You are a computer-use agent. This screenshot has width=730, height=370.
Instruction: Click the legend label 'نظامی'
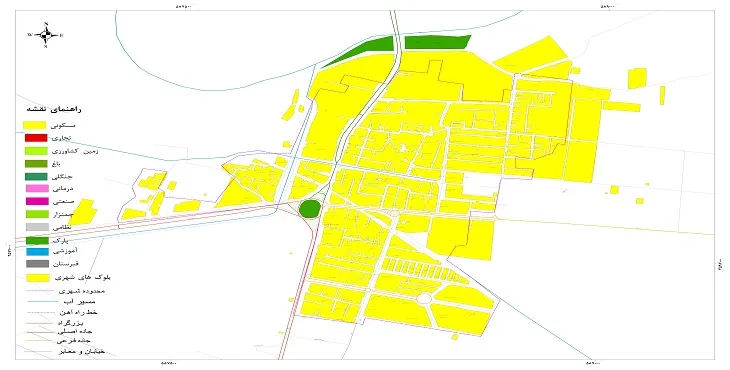click(63, 228)
